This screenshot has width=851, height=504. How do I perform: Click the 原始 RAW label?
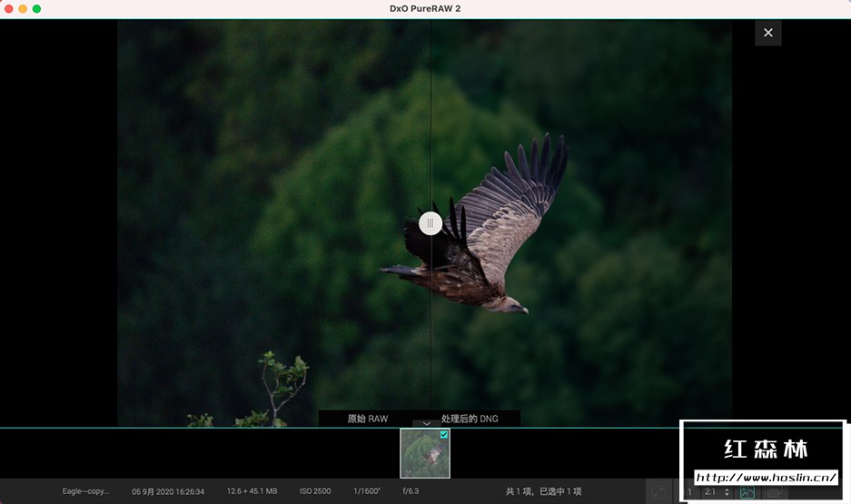click(368, 419)
